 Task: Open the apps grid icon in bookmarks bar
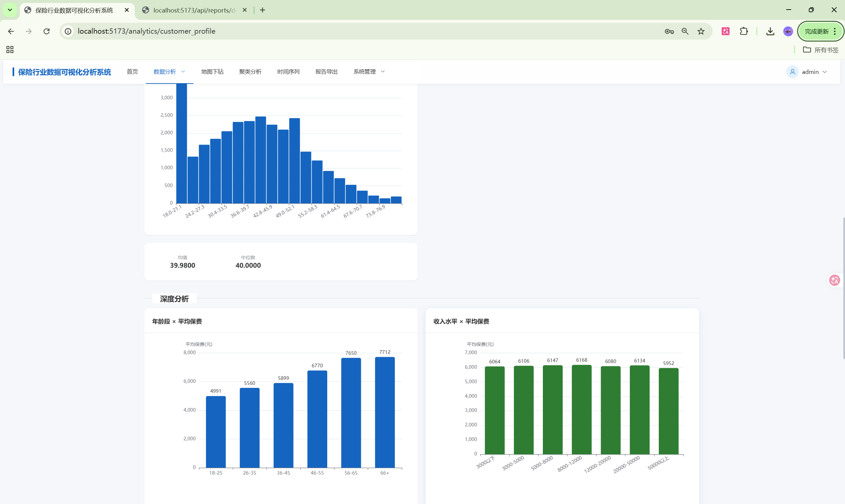pos(10,50)
